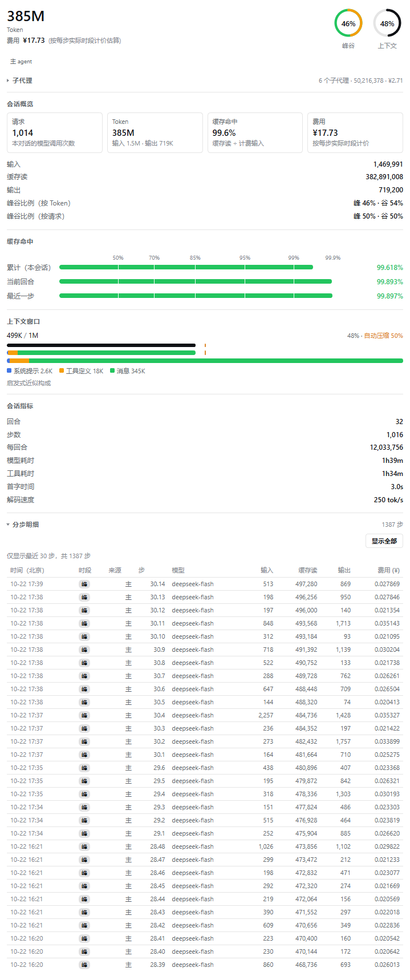This screenshot has width=410, height=980.
Task: Expand the 子代理 section
Action: [x=19, y=80]
